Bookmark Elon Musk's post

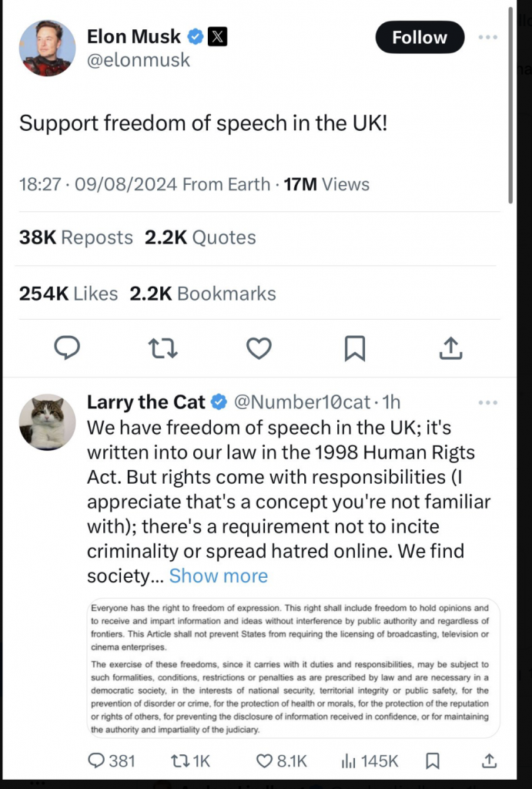[354, 349]
